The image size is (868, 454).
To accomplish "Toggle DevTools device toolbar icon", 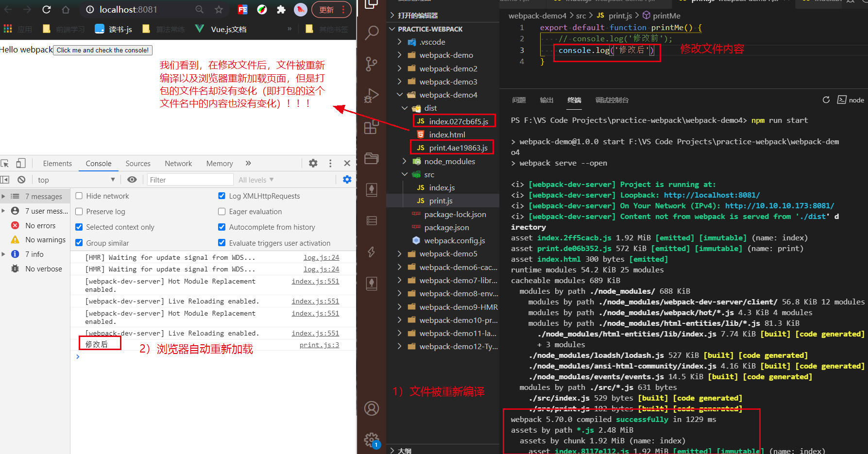I will (21, 163).
